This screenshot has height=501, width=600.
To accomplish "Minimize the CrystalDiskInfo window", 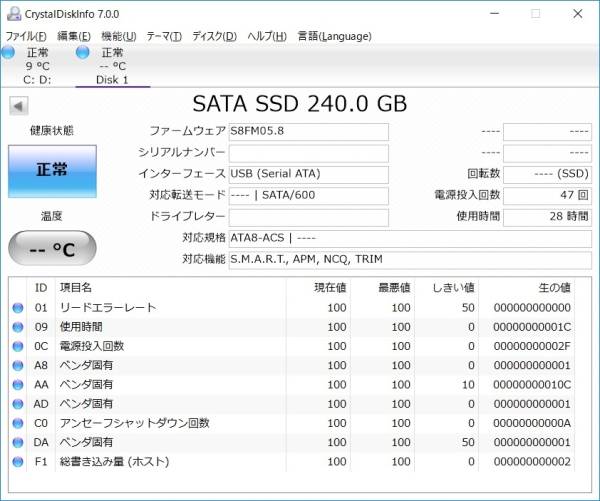I will (x=495, y=14).
